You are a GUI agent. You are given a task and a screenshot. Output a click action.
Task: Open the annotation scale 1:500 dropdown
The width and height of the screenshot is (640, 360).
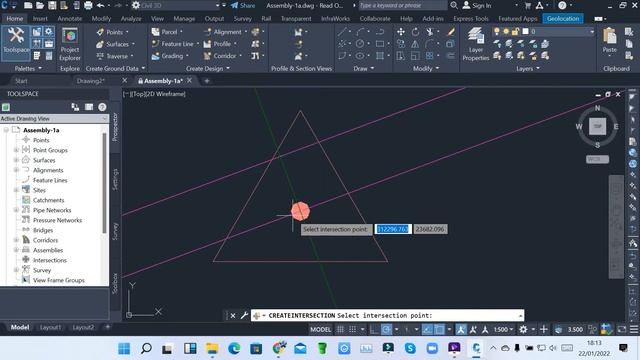(504, 329)
